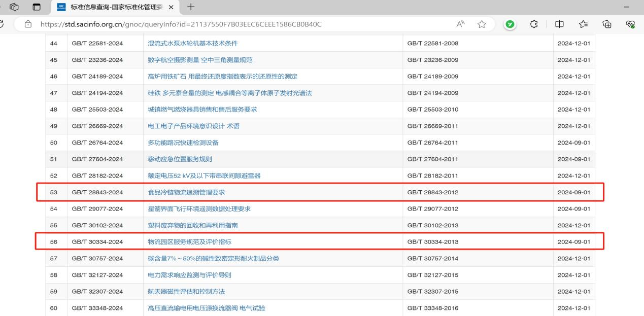Screen dimensions: 644x316
Task: View site information lock icon
Action: tap(28, 24)
